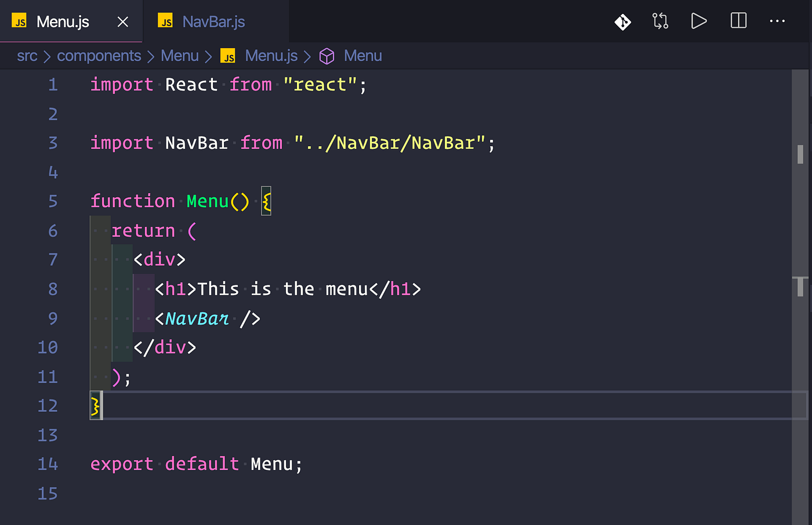The height and width of the screenshot is (525, 812).
Task: Open the Menu folder breadcrumb dropdown
Action: 180,56
